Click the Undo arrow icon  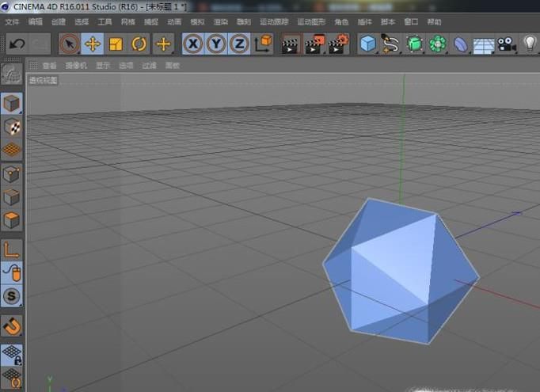[x=17, y=44]
